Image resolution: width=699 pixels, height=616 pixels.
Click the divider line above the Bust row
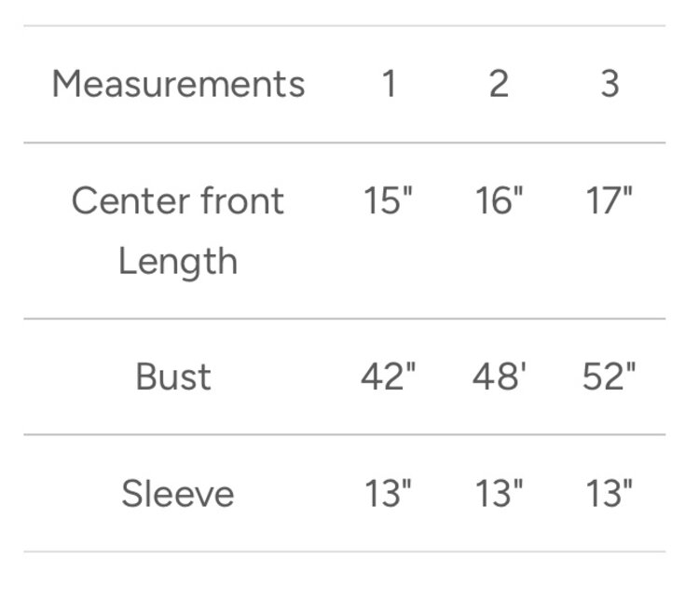(x=345, y=319)
